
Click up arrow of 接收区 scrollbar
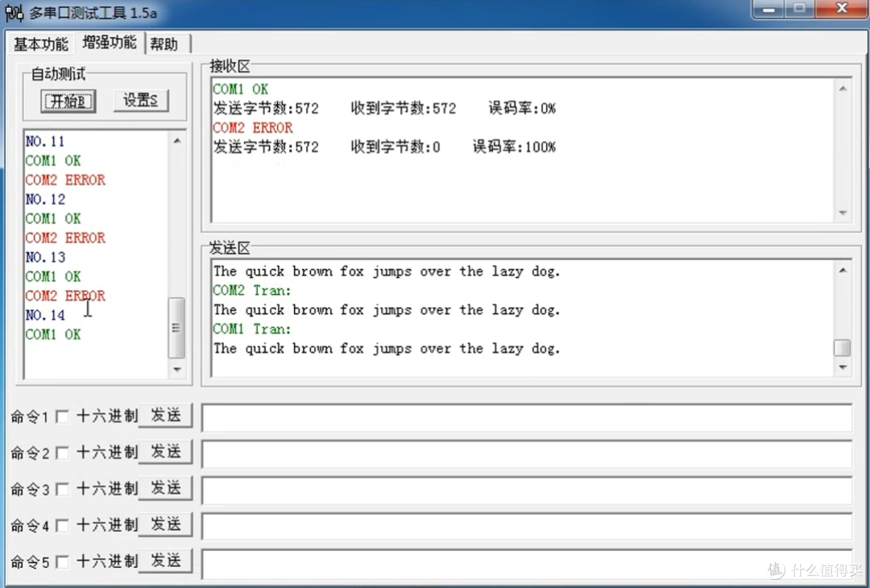pos(843,89)
